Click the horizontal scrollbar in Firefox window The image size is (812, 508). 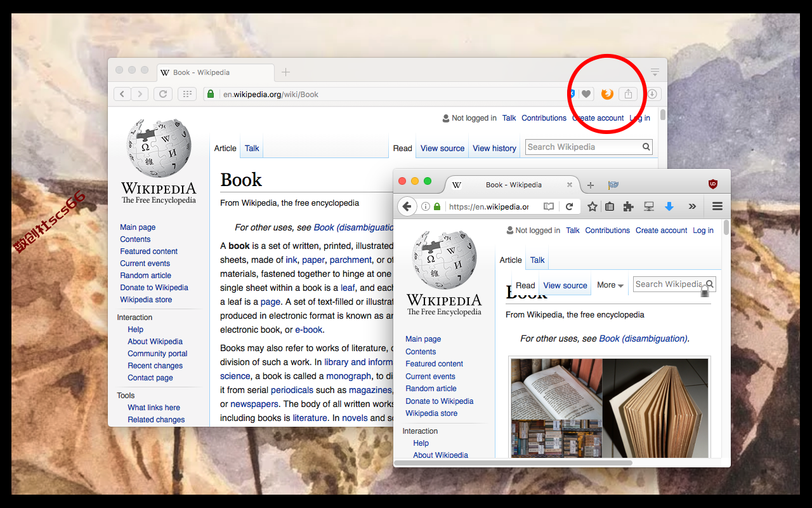[513, 463]
